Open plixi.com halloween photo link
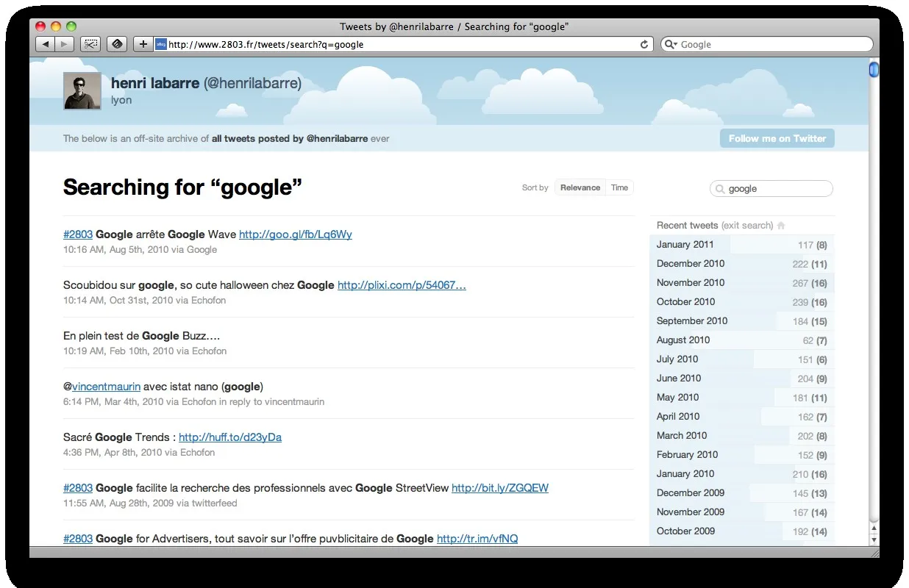 coord(402,285)
